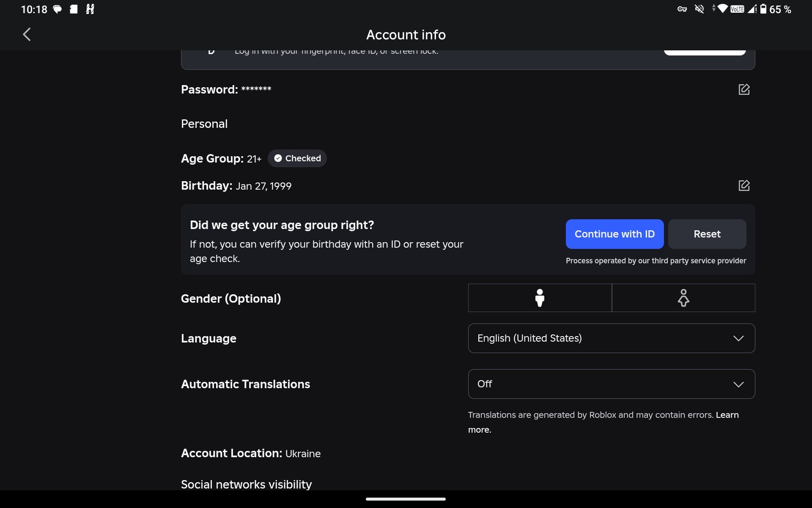
Task: Open the Automatic Translations dropdown
Action: point(612,384)
